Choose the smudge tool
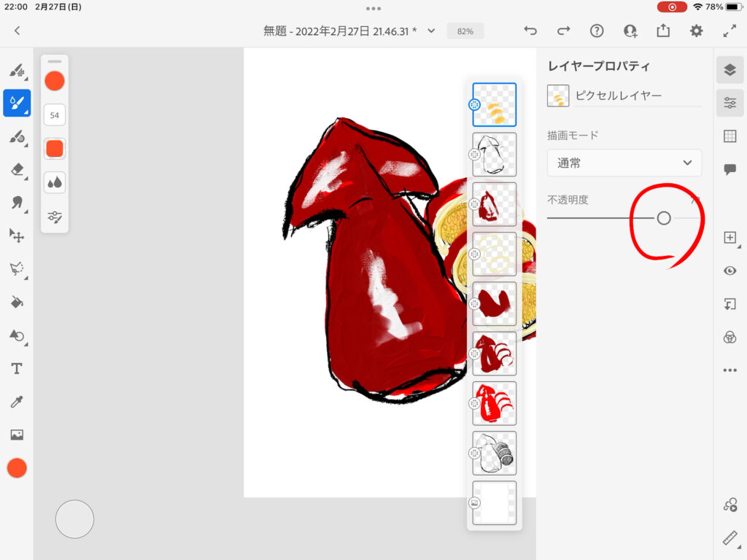This screenshot has width=747, height=560. point(16,203)
